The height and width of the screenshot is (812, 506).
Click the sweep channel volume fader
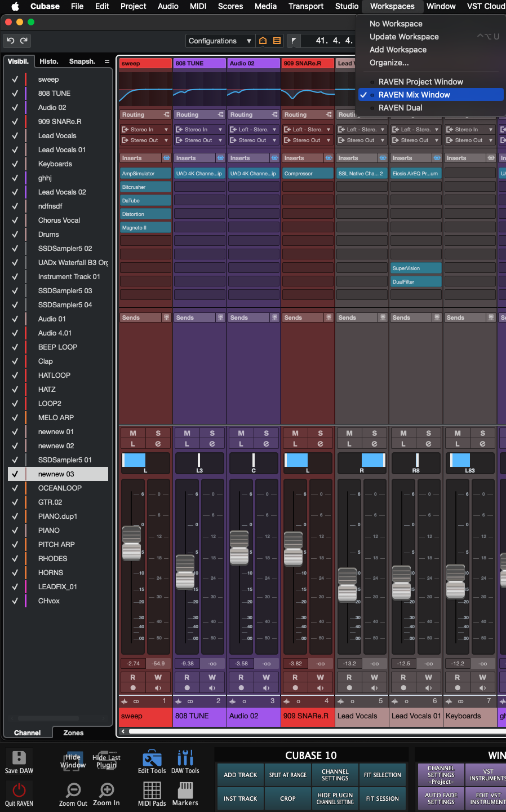(x=132, y=544)
